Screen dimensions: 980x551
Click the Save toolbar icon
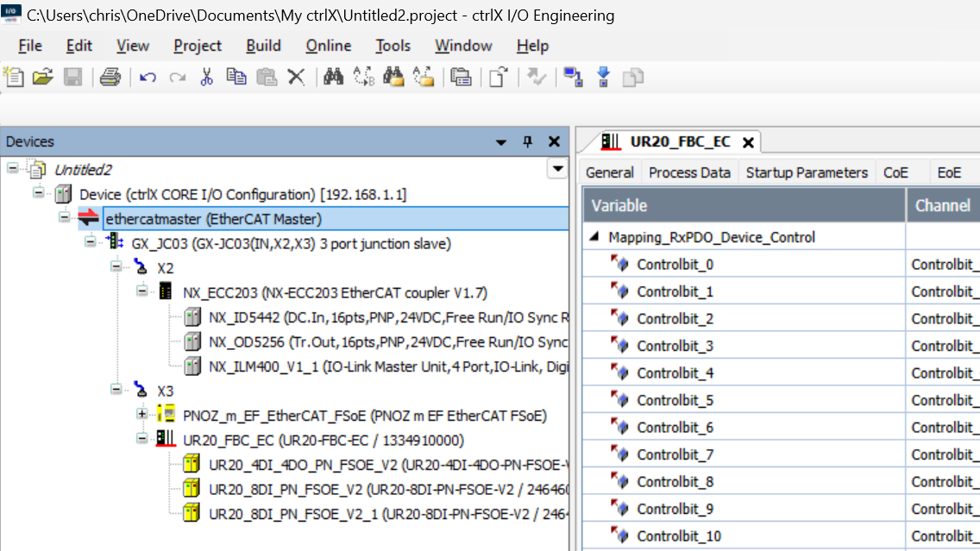click(x=73, y=77)
